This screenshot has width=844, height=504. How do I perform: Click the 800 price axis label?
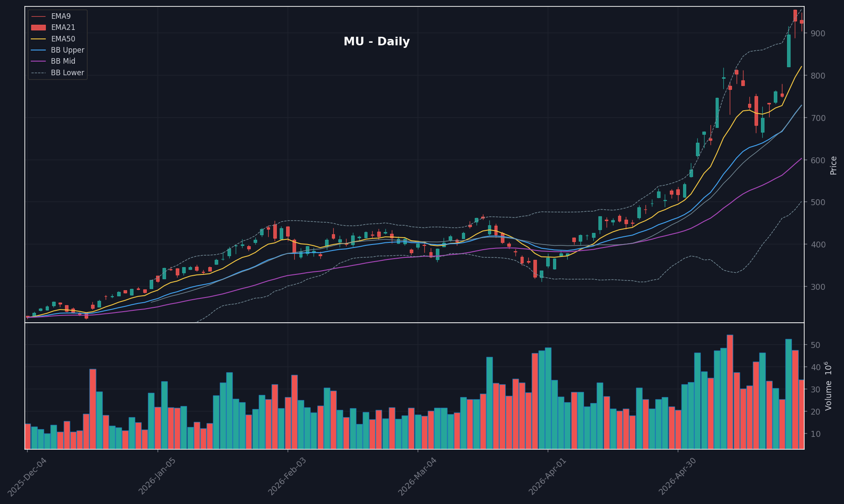pyautogui.click(x=818, y=76)
